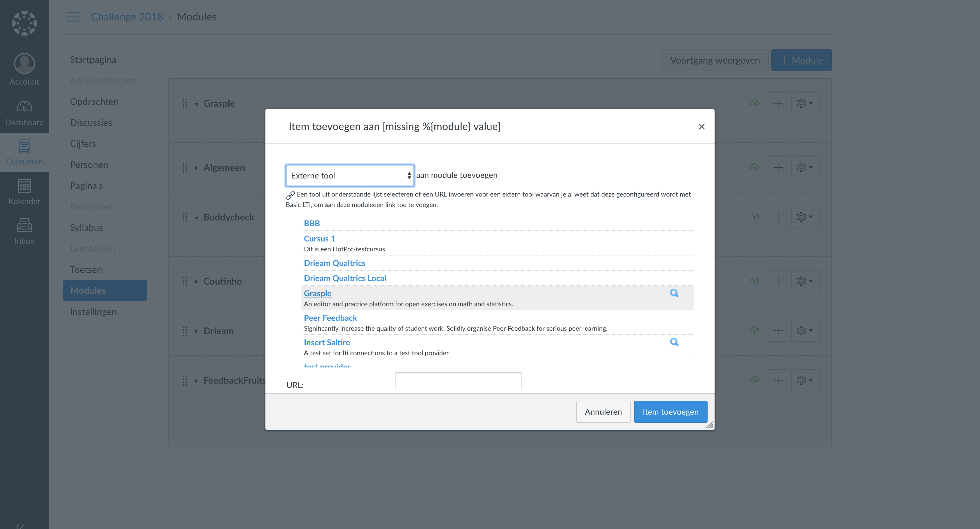Viewport: 980px width, 529px height.
Task: Click the collapse sidebar arrow at the bottom left
Action: 24,526
